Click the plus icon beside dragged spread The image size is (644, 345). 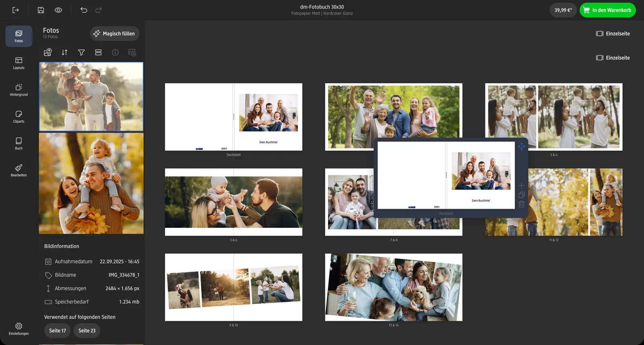pos(521,186)
